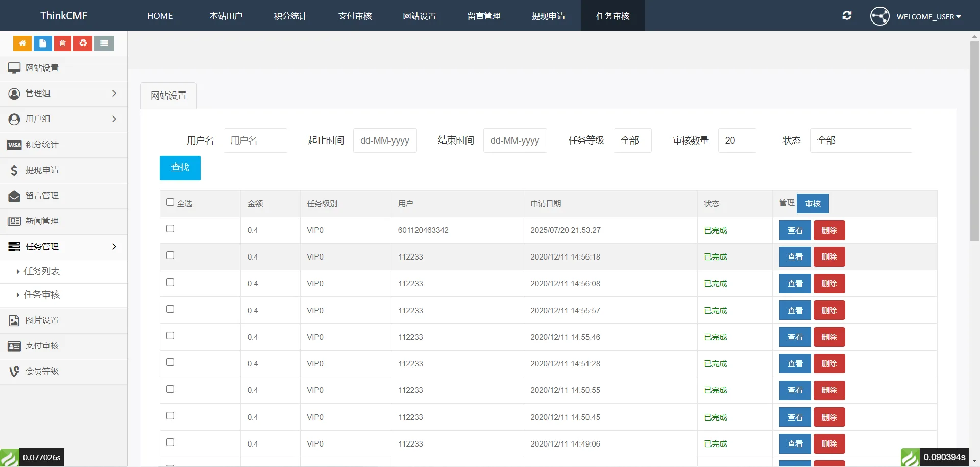980x467 pixels.
Task: Open 提现申请 in the top navigation
Action: [x=548, y=16]
